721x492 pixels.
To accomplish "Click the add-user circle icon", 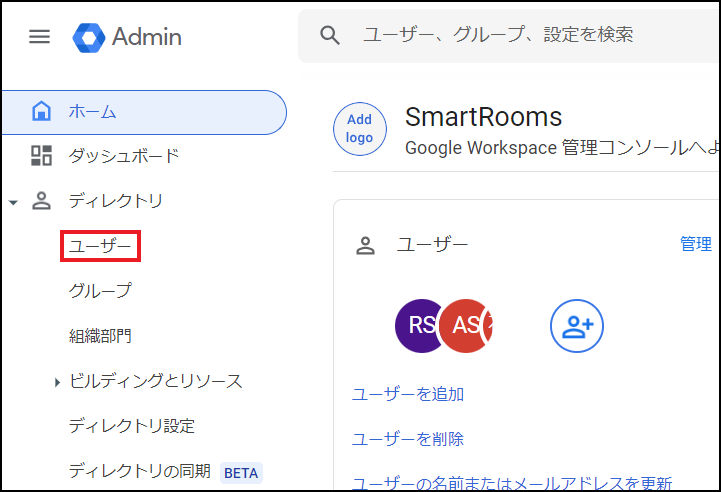I will tap(577, 325).
